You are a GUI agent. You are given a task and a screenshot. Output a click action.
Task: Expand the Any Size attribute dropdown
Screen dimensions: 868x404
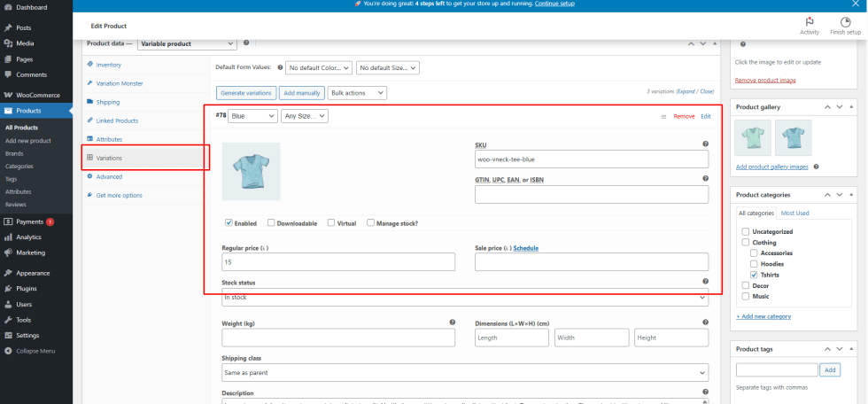305,116
